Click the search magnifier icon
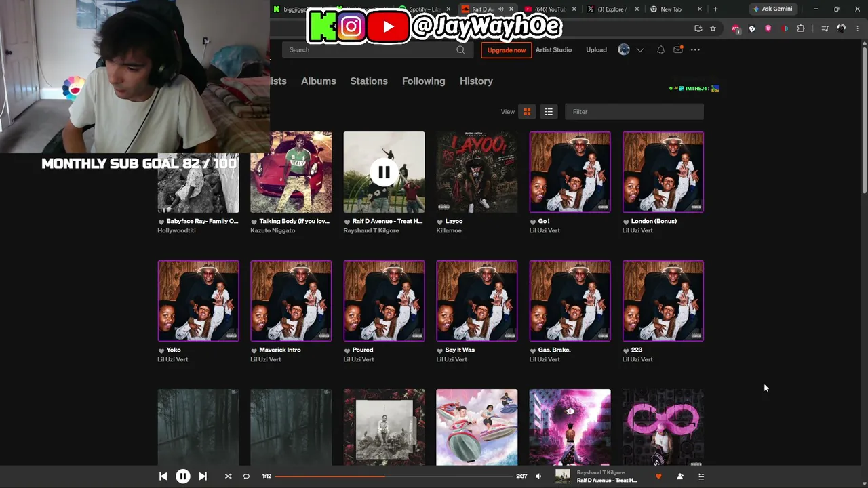 [460, 49]
